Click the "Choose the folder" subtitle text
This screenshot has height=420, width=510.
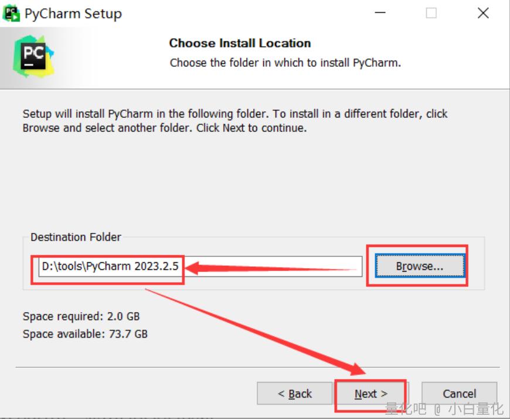click(x=285, y=63)
